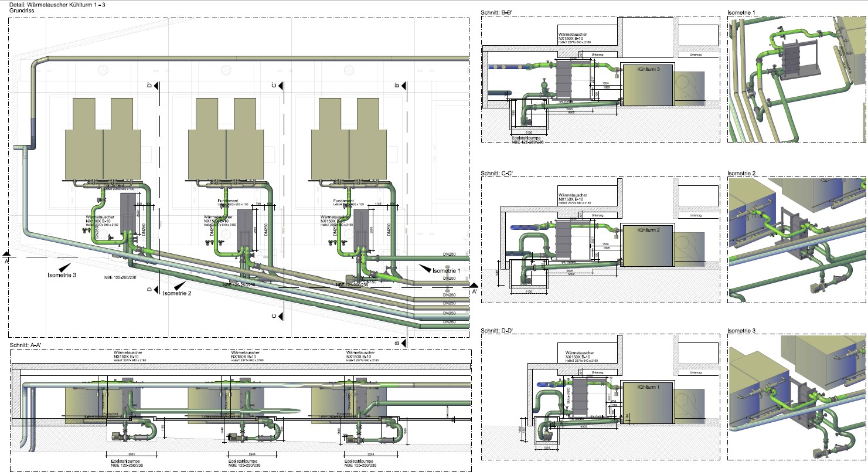The image size is (868, 475).
Task: Click dimension '3051' in section A-A'
Action: 131,453
